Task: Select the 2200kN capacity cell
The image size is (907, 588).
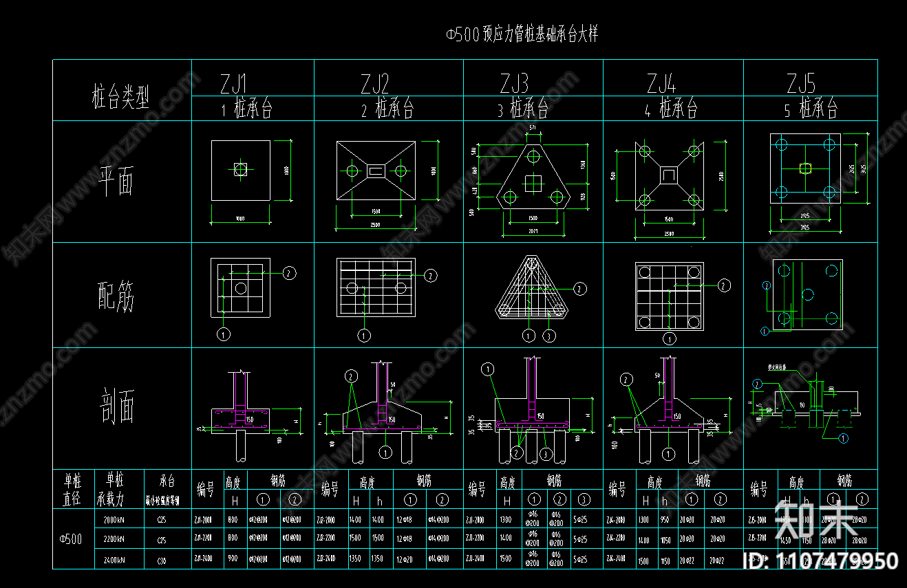Action: 114,540
